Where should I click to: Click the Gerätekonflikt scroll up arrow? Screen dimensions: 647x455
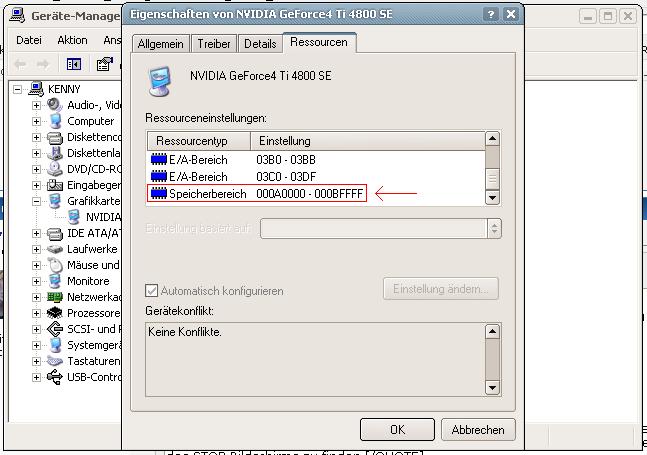point(492,331)
